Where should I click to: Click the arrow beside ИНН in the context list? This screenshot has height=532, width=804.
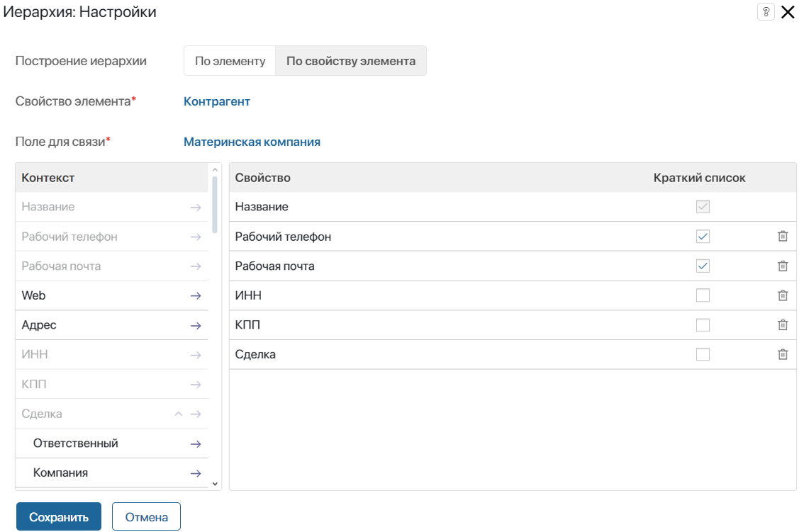click(x=196, y=355)
